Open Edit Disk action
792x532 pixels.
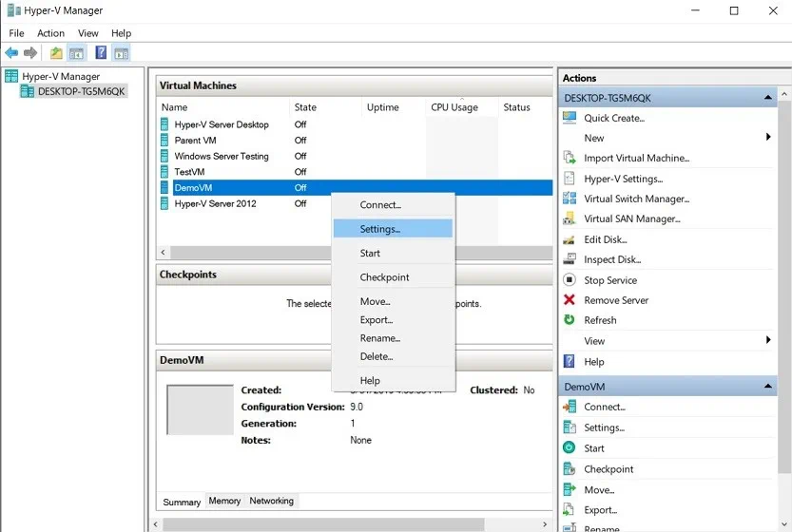pos(605,239)
